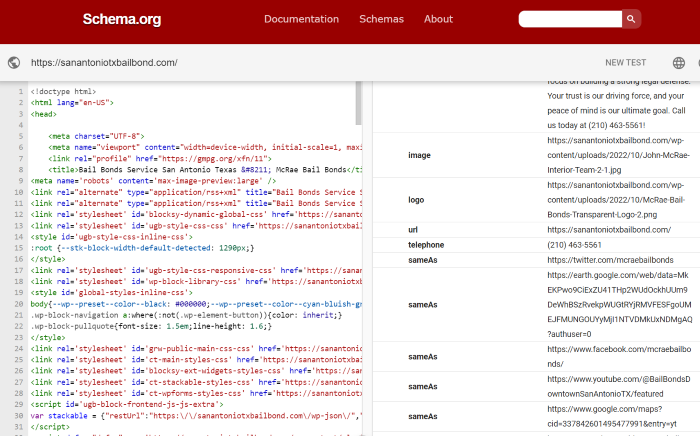The height and width of the screenshot is (436, 700).
Task: Click the language globe icon
Action: pyautogui.click(x=679, y=63)
